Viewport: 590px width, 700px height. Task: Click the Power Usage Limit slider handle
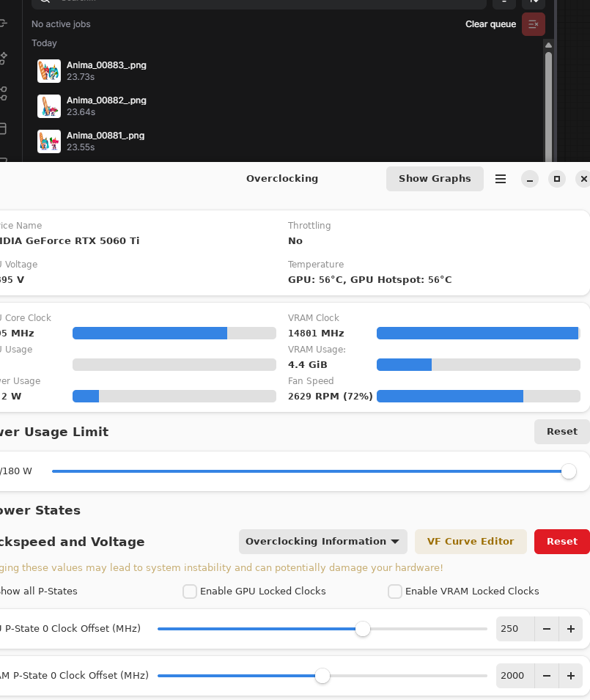(569, 471)
